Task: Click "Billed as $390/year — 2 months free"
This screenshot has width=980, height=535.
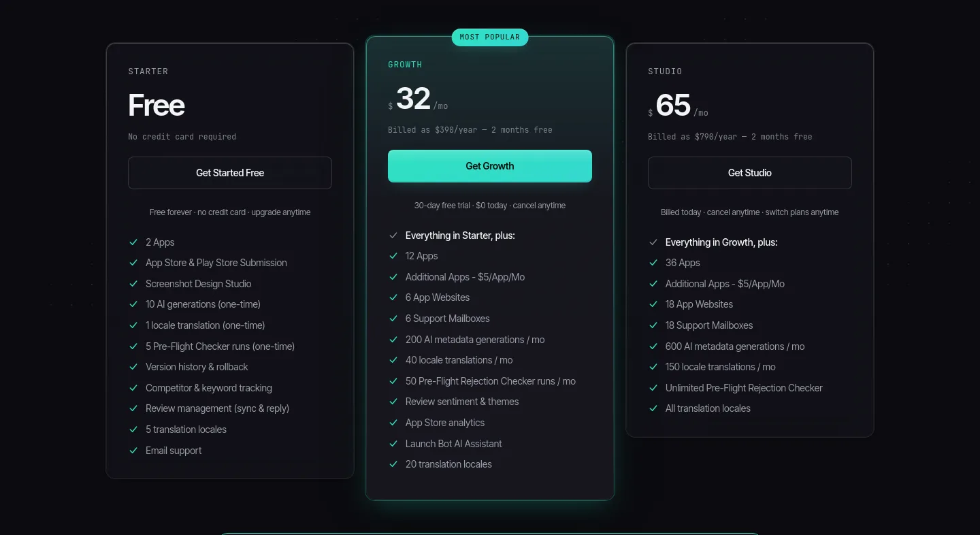Action: click(470, 130)
